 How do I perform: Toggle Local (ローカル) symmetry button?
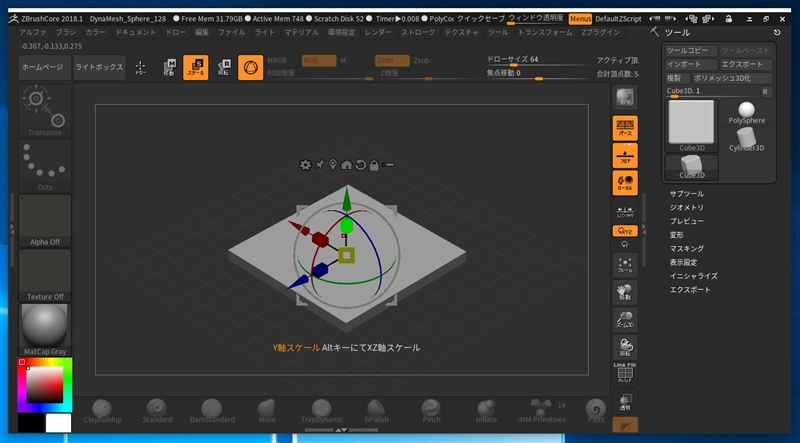(625, 183)
